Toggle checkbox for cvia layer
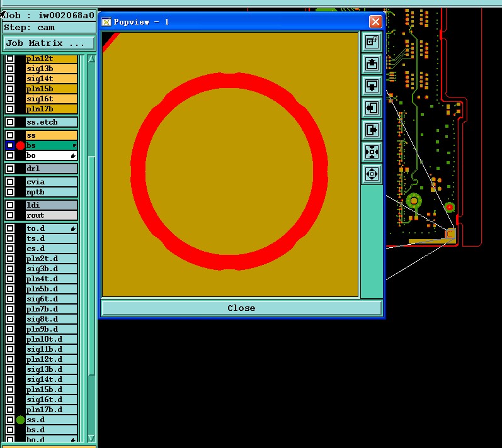 coord(10,182)
